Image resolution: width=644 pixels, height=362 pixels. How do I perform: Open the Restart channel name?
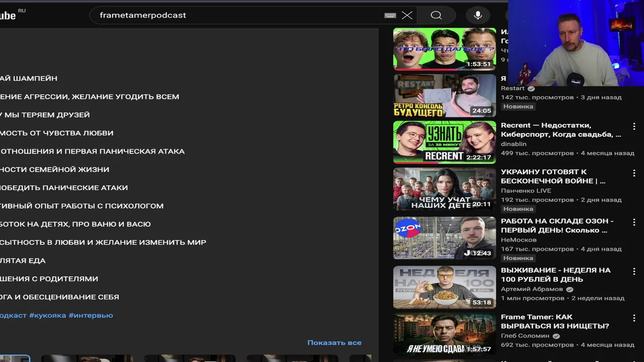tap(513, 88)
